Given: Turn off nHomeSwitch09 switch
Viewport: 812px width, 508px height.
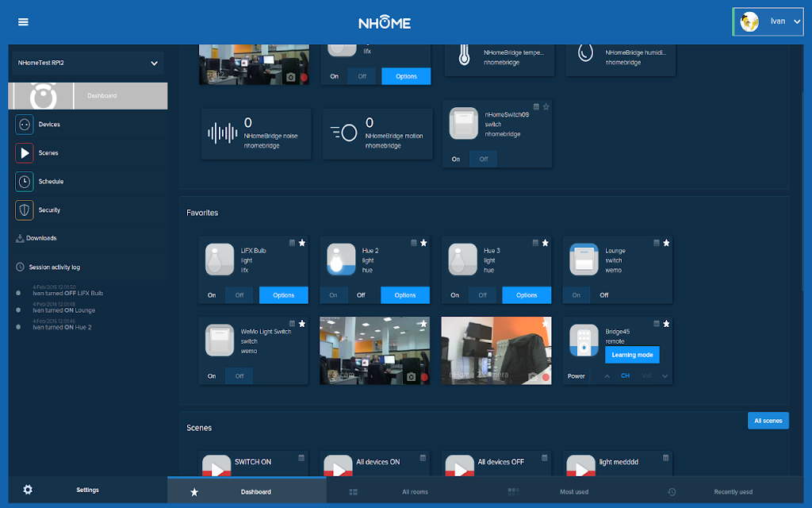Looking at the screenshot, I should 483,159.
